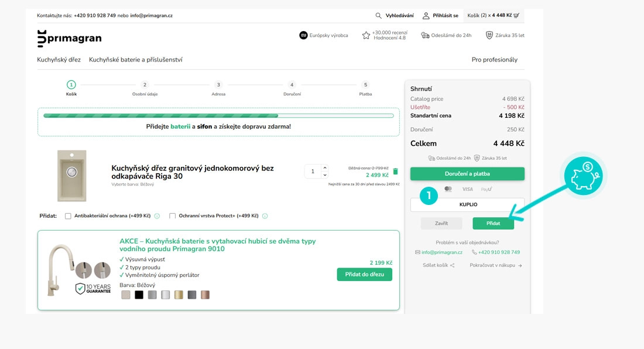Viewport: 644px width, 349px height.
Task: Click Zavřít button
Action: click(441, 223)
